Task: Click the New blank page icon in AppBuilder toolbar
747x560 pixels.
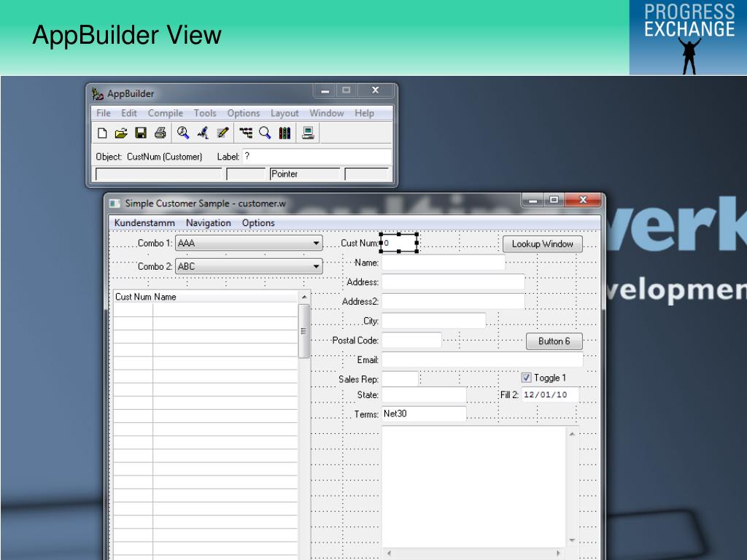Action: pyautogui.click(x=102, y=133)
